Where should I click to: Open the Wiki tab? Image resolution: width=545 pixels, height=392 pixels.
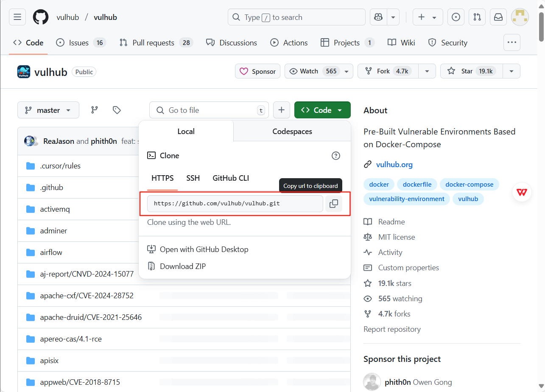(401, 42)
